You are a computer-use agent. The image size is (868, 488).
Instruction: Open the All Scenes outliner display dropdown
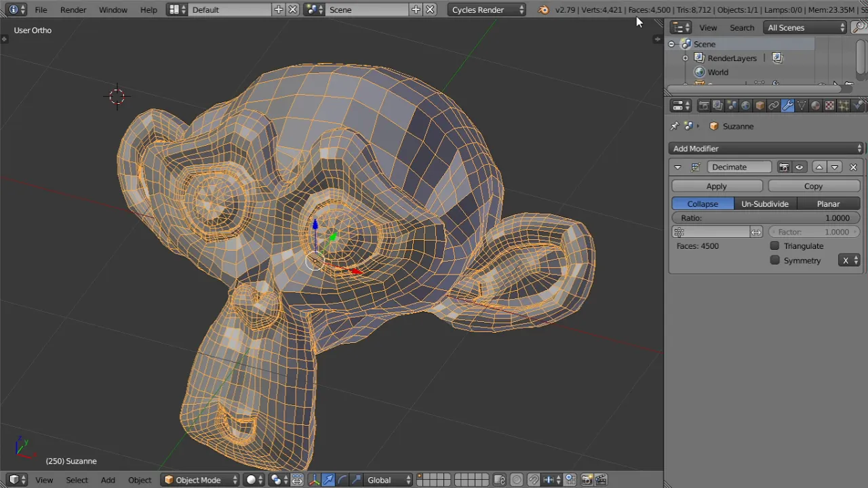click(805, 28)
